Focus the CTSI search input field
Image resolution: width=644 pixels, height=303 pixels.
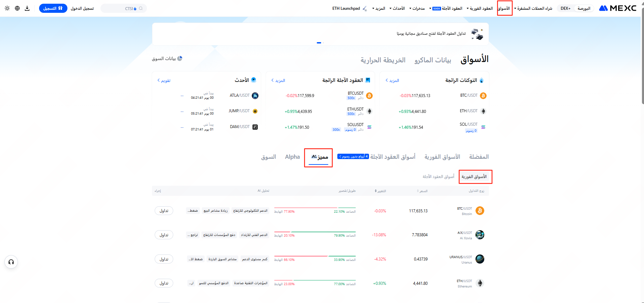pos(124,8)
